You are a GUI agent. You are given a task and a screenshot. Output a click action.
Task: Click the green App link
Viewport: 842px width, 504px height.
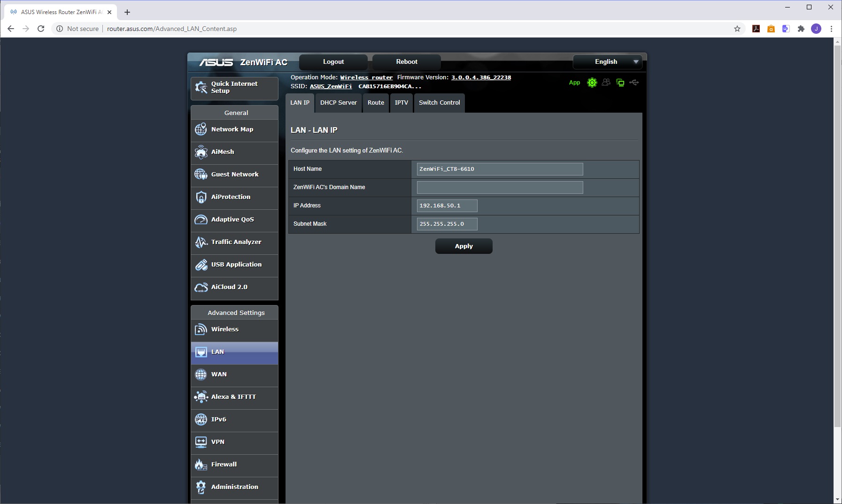574,83
